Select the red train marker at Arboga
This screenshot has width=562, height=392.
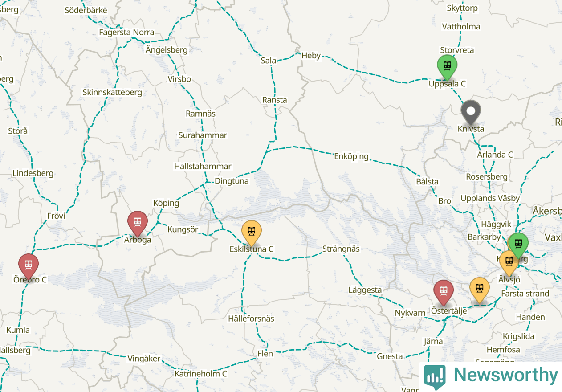point(138,223)
